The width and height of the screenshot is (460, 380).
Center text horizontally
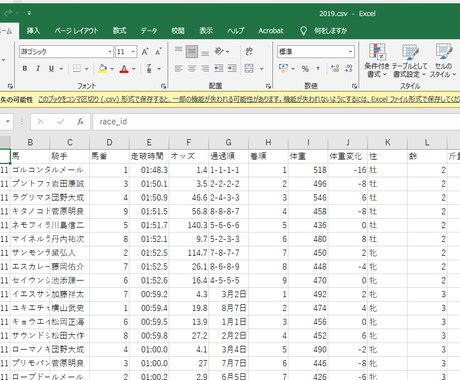pos(192,68)
